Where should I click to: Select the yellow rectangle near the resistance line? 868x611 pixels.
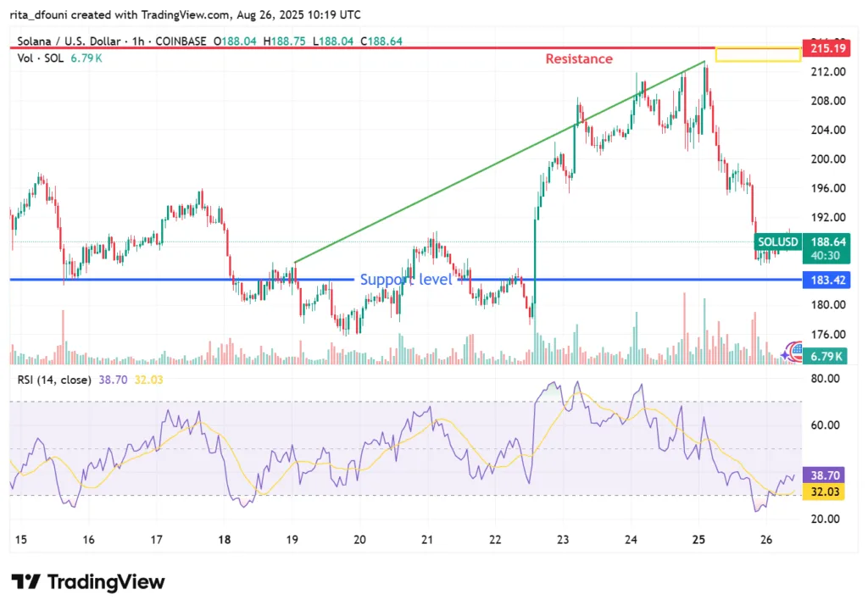(x=758, y=54)
